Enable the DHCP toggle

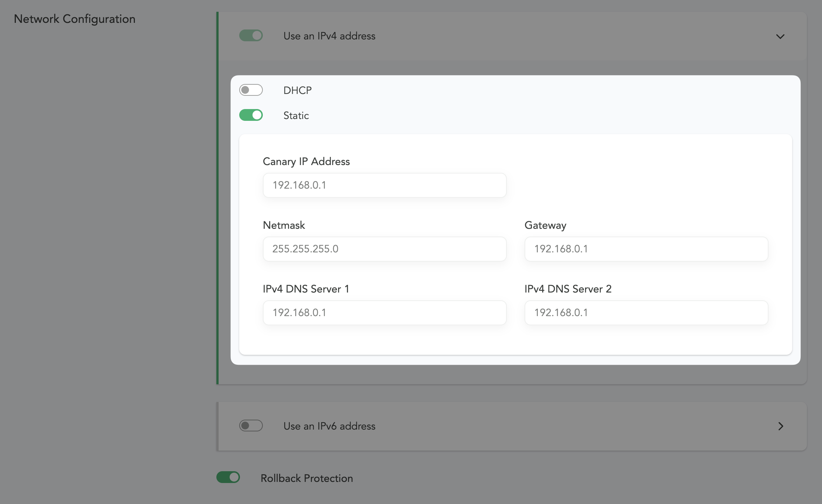251,90
